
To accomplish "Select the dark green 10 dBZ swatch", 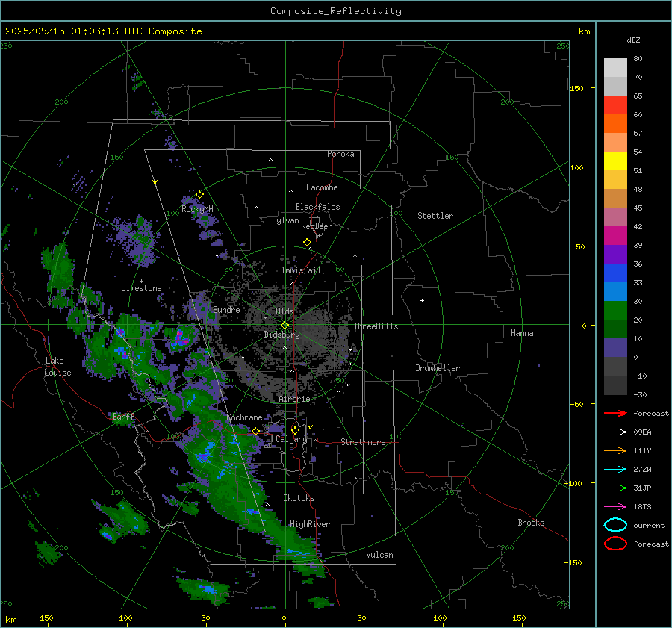I will tap(615, 329).
